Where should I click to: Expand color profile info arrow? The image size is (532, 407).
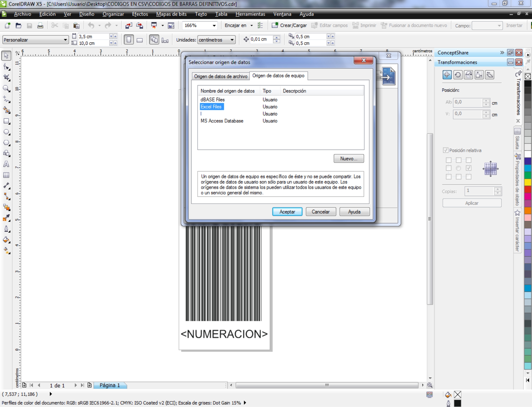pos(245,403)
